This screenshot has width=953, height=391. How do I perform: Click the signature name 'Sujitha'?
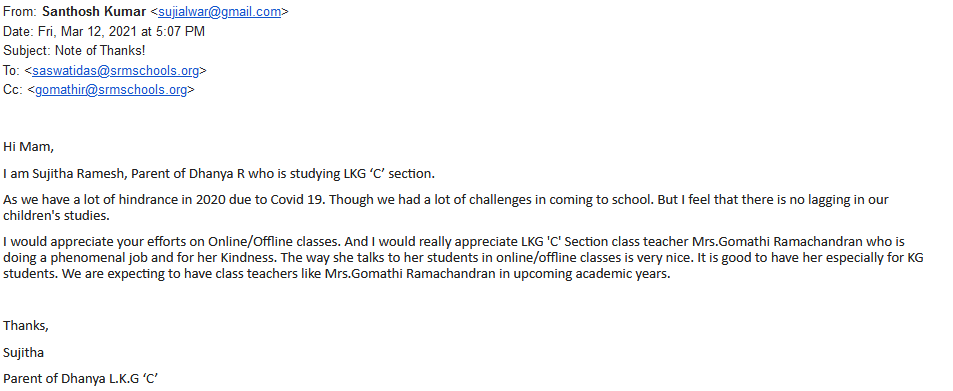pyautogui.click(x=24, y=353)
